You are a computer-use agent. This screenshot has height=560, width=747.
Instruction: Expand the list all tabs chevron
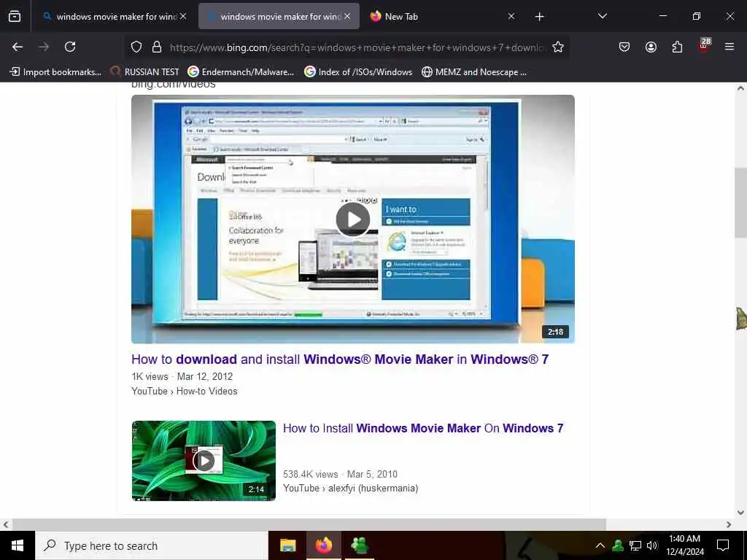coord(602,16)
